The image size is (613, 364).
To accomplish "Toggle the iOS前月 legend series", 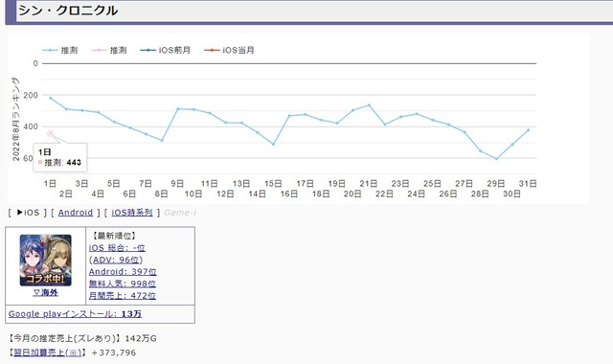I will [166, 51].
